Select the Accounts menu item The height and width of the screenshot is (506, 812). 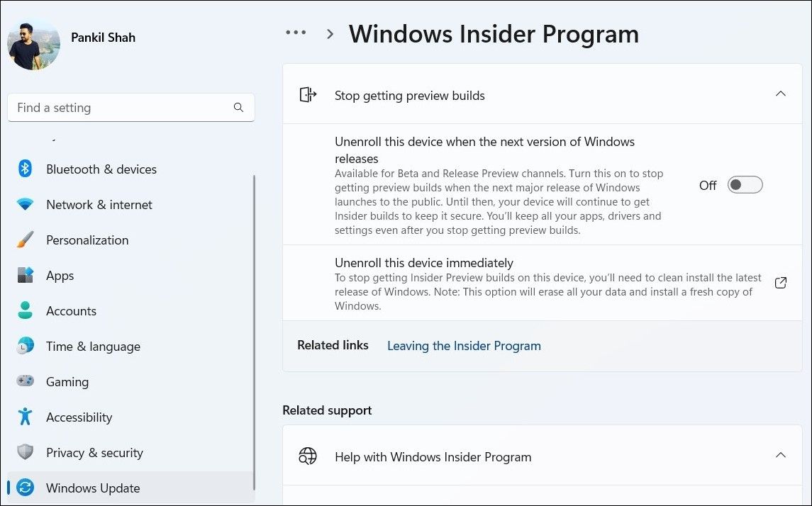pyautogui.click(x=71, y=310)
